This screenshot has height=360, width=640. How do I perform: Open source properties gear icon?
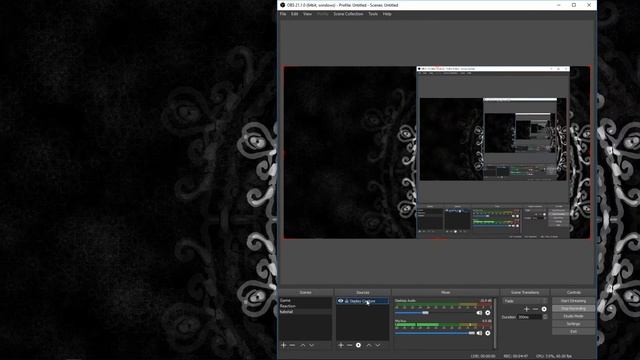(x=358, y=345)
